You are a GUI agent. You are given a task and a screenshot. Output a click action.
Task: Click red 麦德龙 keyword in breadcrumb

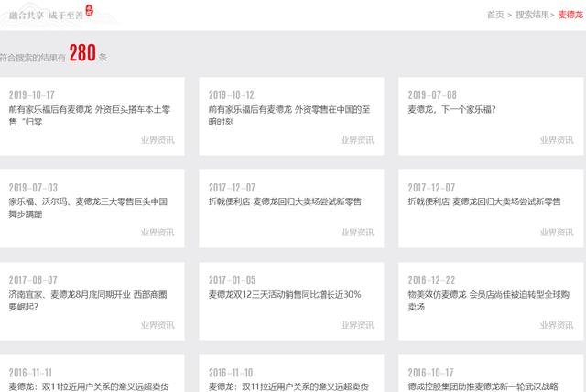tap(570, 15)
